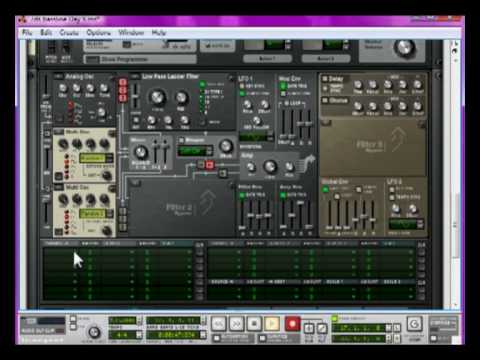Enable the Shaper on/off button
This screenshot has width=480, height=360.
182,140
